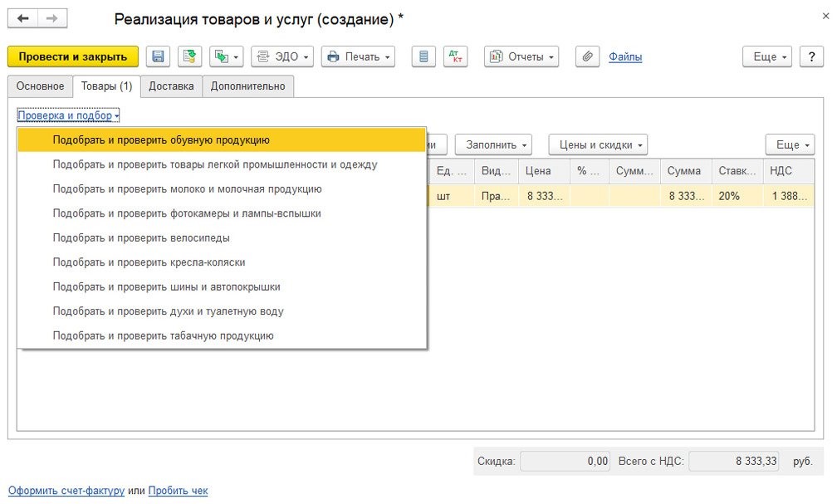The width and height of the screenshot is (837, 504).
Task: Open the Печать dropdown menu
Action: pos(358,56)
